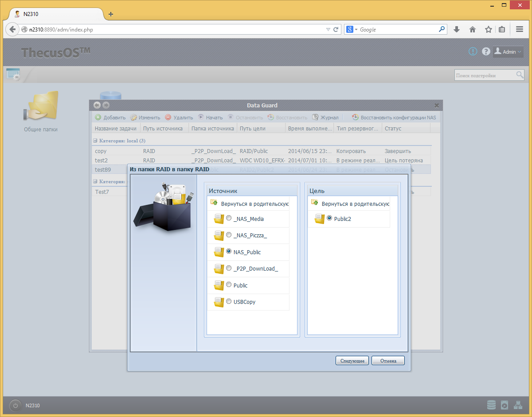Click Остановить in Data Guard toolbar
532x417 pixels.
245,118
